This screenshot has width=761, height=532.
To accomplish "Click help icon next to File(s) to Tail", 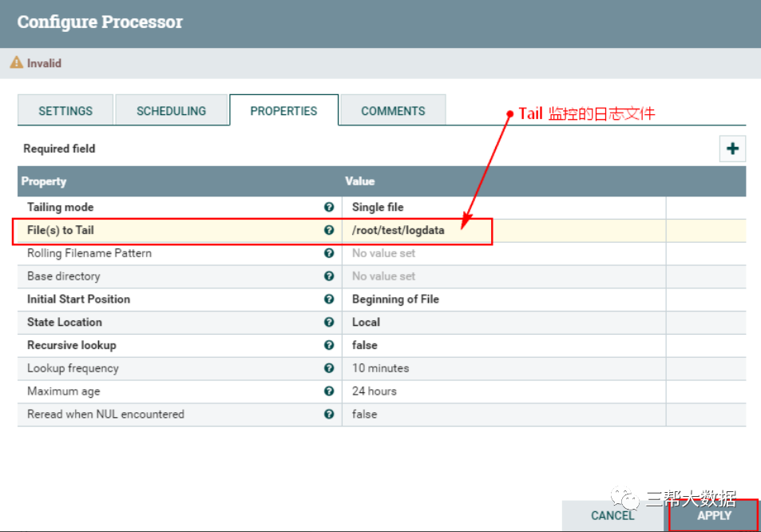I will coord(329,230).
